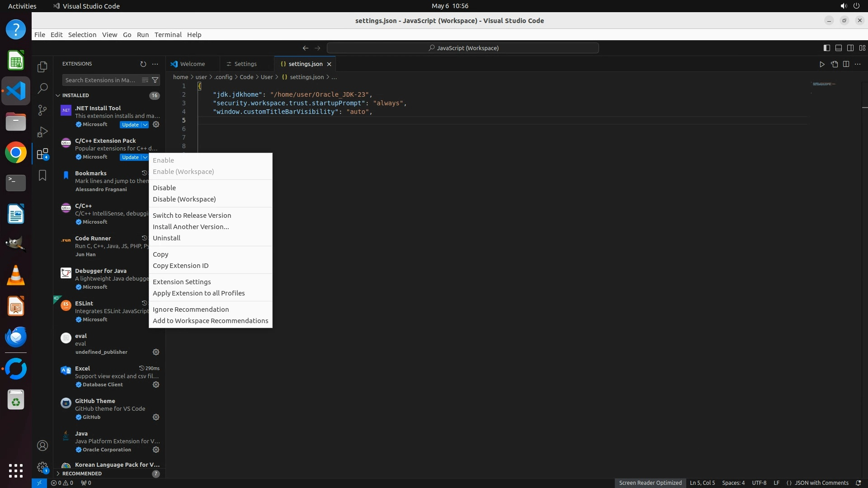Choose Disable (Workspace) from context menu
The width and height of the screenshot is (868, 488).
(x=184, y=199)
